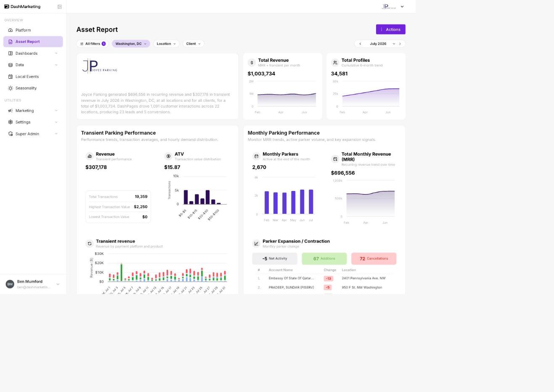The height and width of the screenshot is (392, 554).
Task: Select the 72 Cancellations filter pill
Action: click(374, 259)
